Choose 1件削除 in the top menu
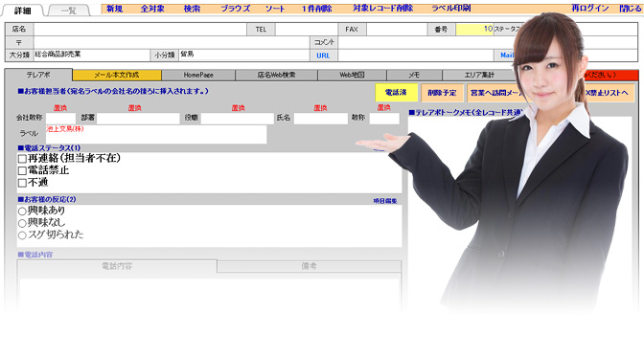The height and width of the screenshot is (356, 644). 316,9
